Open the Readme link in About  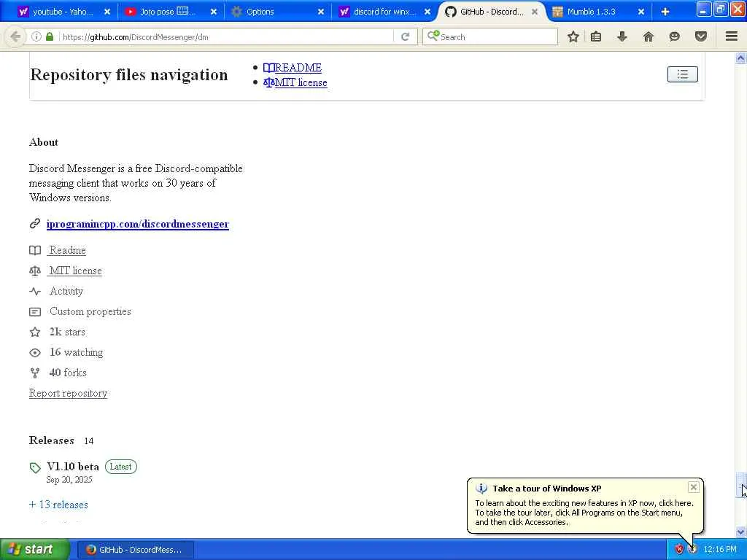(x=66, y=250)
